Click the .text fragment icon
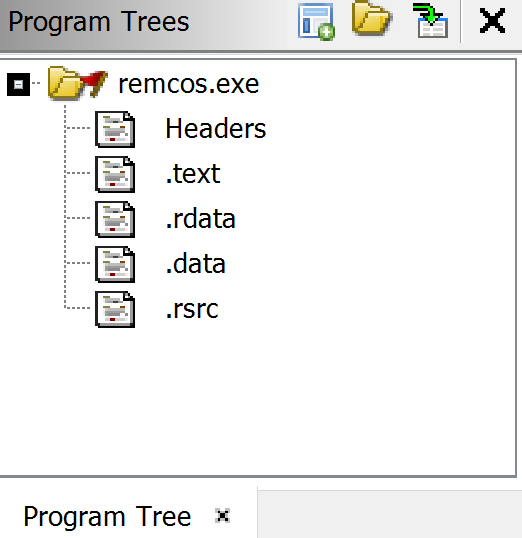 pyautogui.click(x=115, y=174)
